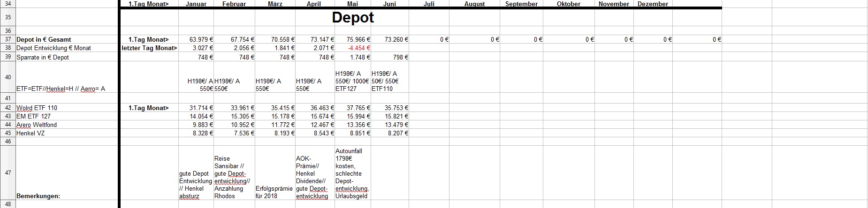Click the 'Februar' month header cell
The image size is (868, 208).
(234, 4)
